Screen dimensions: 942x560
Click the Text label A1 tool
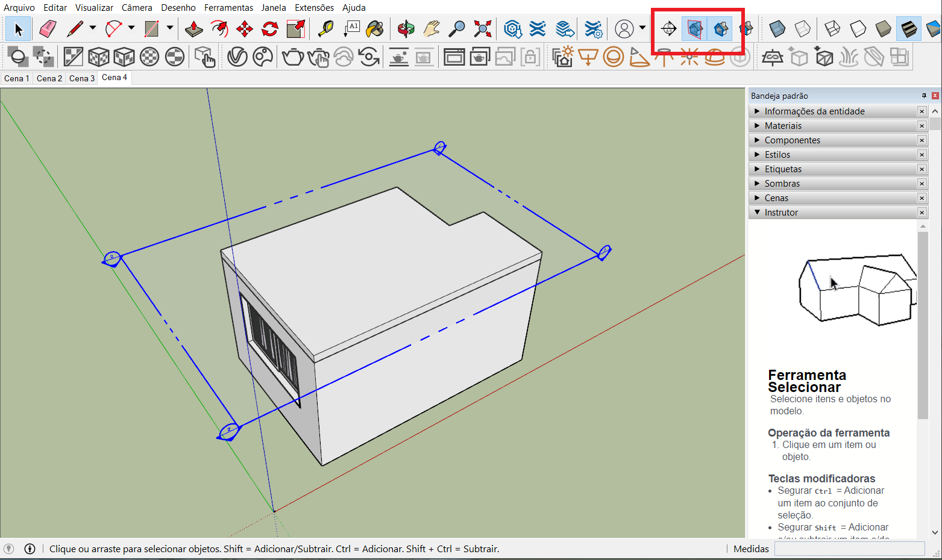point(351,29)
